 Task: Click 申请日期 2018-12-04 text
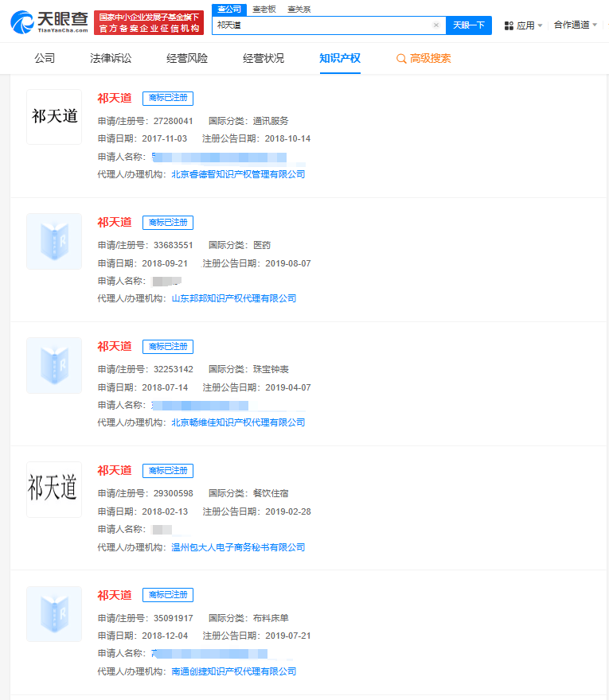[142, 636]
